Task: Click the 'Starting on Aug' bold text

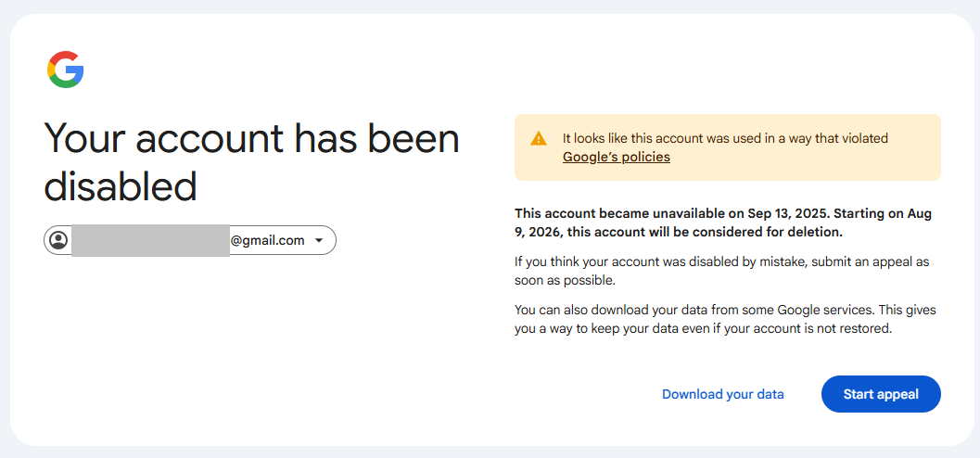Action: click(x=880, y=213)
